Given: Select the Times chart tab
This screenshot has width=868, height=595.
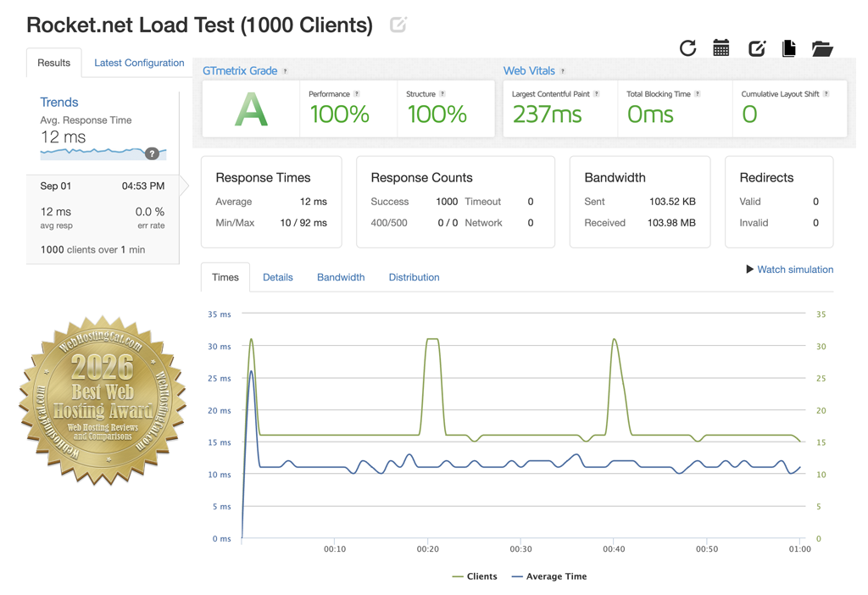Looking at the screenshot, I should (225, 277).
